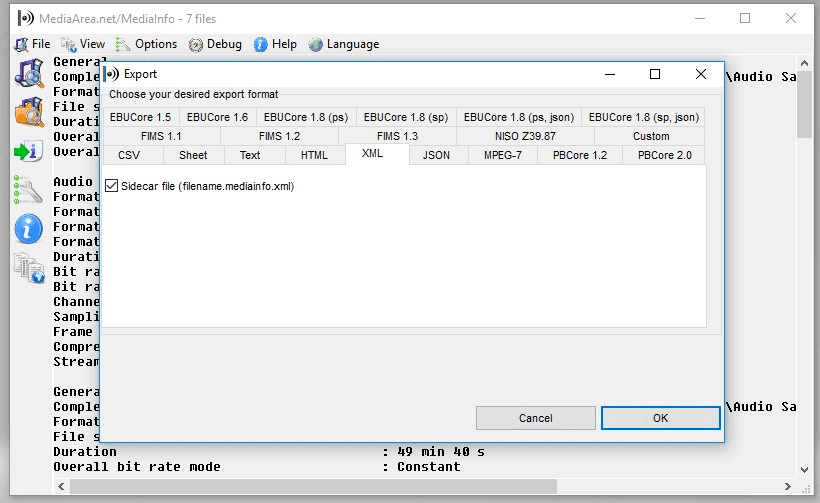820x503 pixels.
Task: Minimize the Export dialog
Action: click(x=610, y=74)
